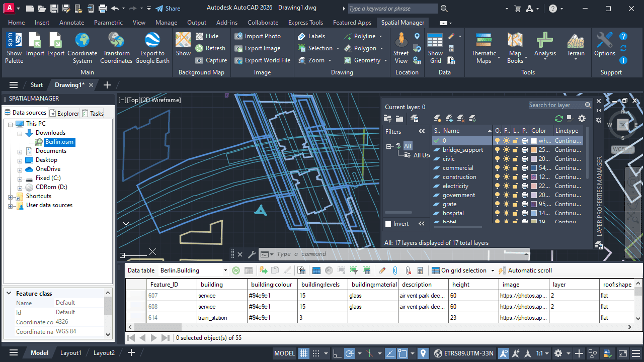
Task: Switch to the Express Tools ribbon tab
Action: pyautogui.click(x=305, y=23)
